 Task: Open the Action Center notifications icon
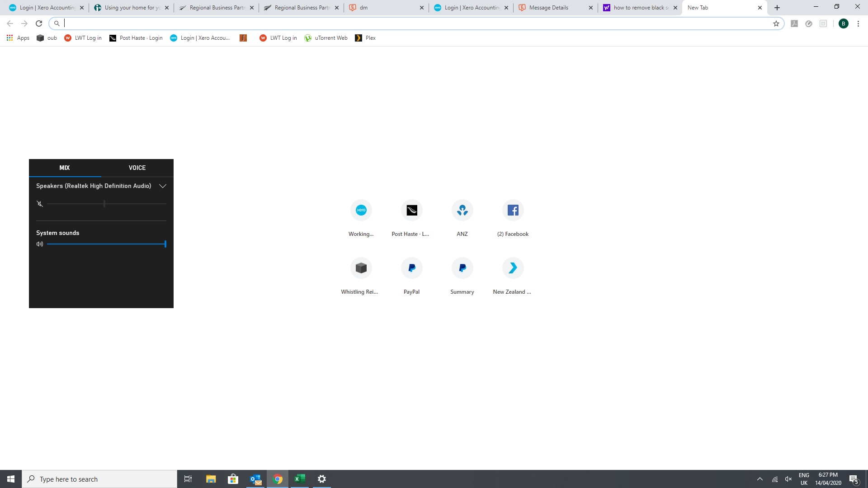click(x=854, y=479)
